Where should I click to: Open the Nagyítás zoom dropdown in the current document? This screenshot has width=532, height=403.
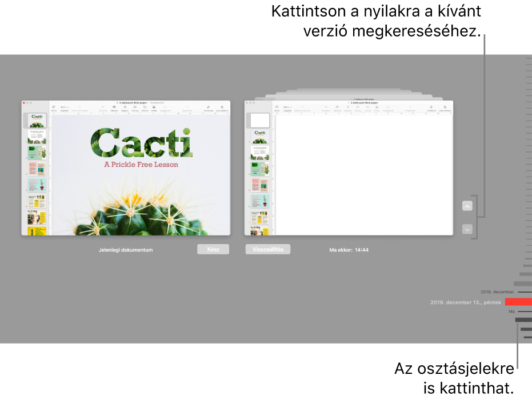[x=65, y=107]
